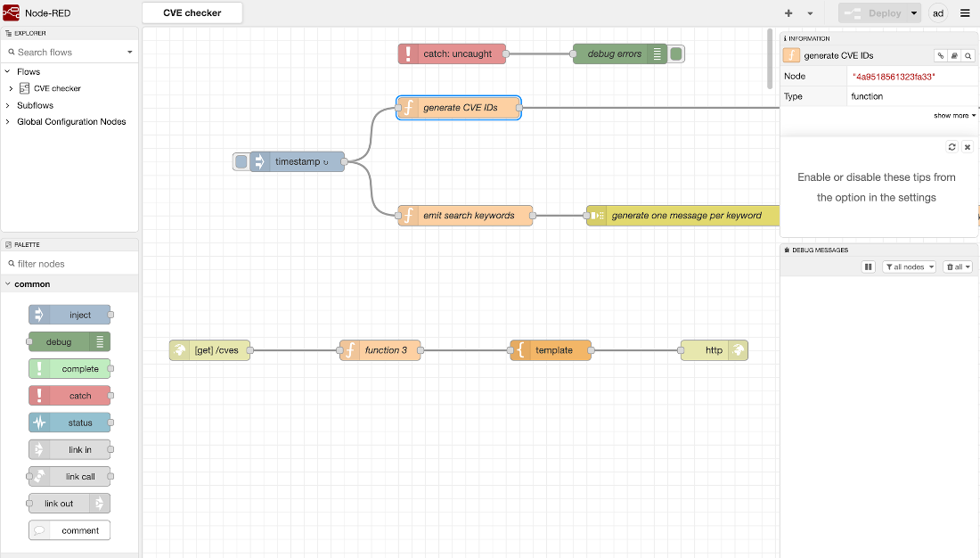980x558 pixels.
Task: Click the node ID value text
Action: pyautogui.click(x=893, y=77)
